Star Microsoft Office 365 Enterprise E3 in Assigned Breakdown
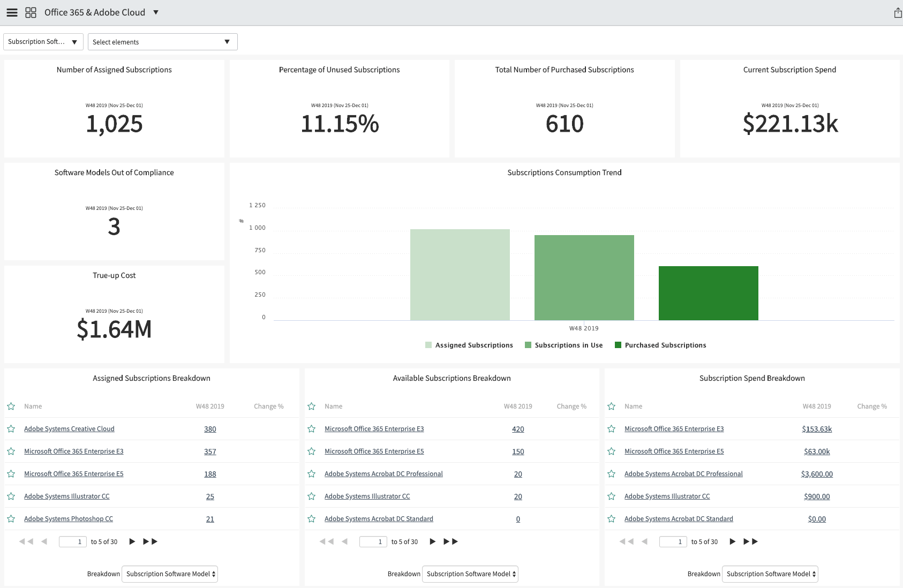The image size is (903, 588). click(11, 451)
